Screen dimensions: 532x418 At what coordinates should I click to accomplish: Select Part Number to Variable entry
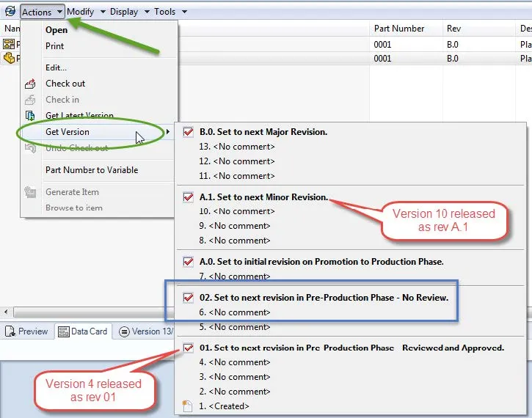92,170
